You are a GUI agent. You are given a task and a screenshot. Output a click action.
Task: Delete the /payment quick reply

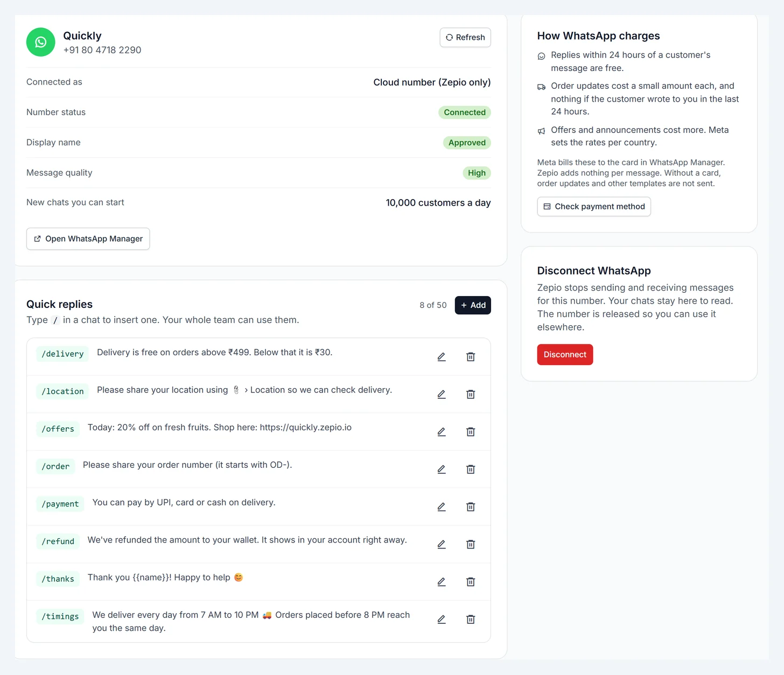471,507
